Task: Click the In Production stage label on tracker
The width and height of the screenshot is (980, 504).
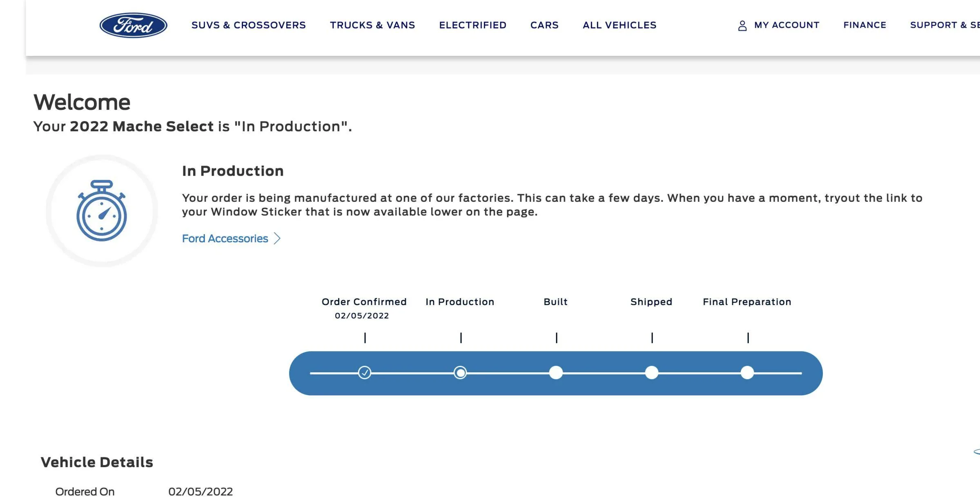Action: (x=460, y=302)
